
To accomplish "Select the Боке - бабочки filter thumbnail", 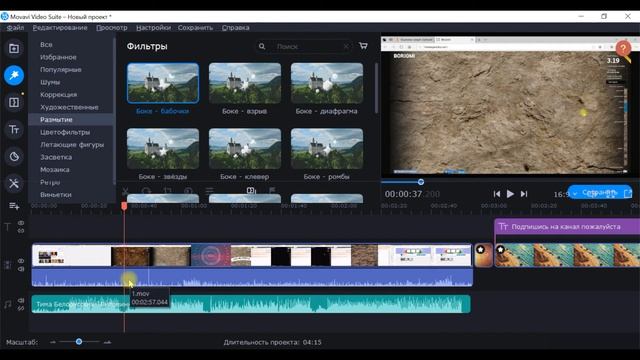I will [163, 83].
